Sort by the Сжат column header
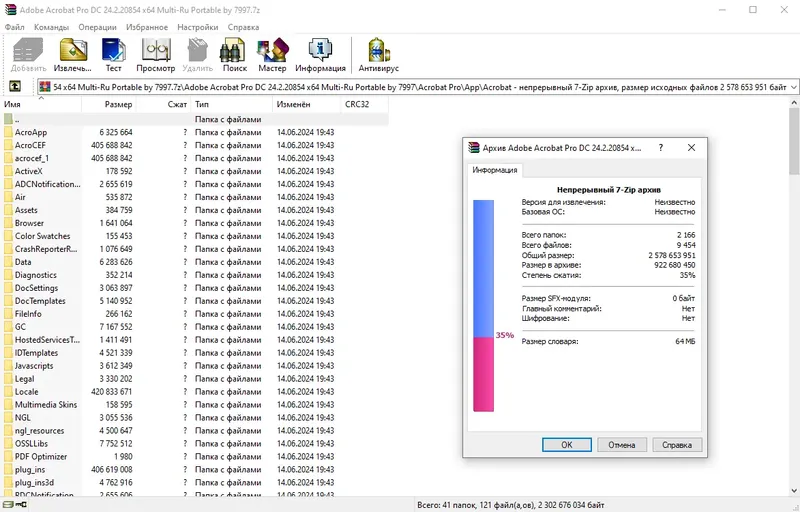Viewport: 800px width, 512px height. (x=164, y=104)
